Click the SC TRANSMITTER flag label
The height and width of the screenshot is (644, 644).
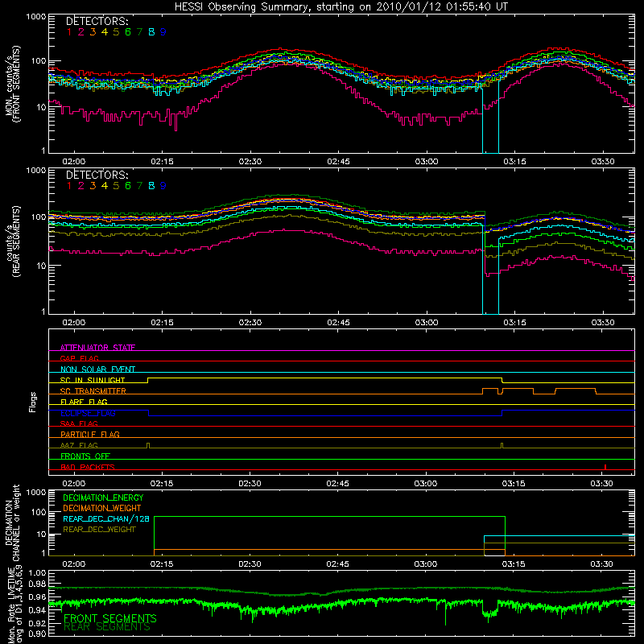click(93, 391)
